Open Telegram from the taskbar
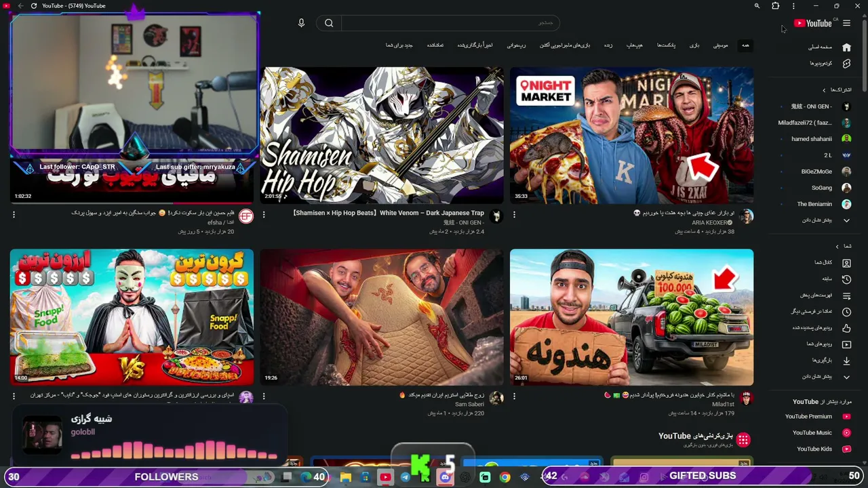This screenshot has height=488, width=868. 405,477
